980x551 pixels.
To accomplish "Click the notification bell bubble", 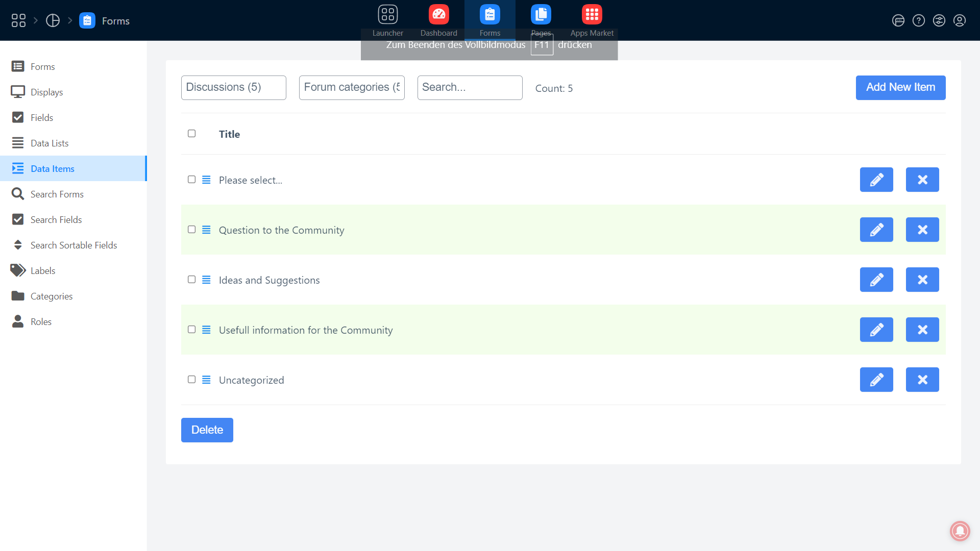I will click(x=960, y=531).
